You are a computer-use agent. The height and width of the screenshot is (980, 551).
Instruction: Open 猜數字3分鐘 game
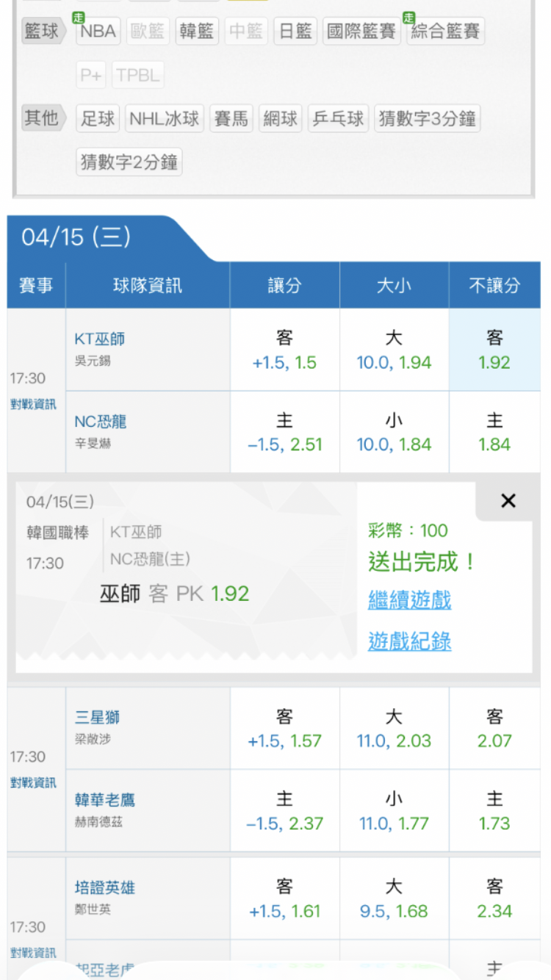pyautogui.click(x=426, y=118)
